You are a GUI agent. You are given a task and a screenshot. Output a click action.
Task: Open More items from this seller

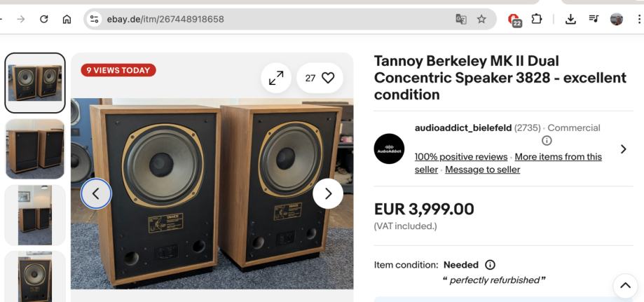click(x=558, y=157)
